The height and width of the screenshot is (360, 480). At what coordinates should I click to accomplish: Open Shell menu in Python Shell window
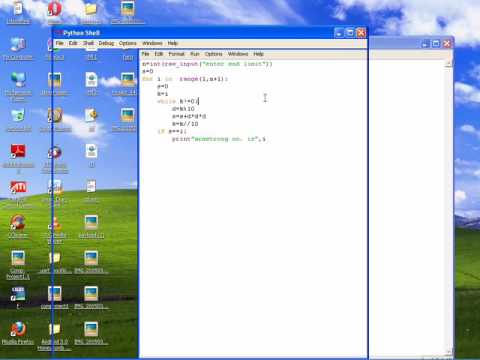[88, 43]
